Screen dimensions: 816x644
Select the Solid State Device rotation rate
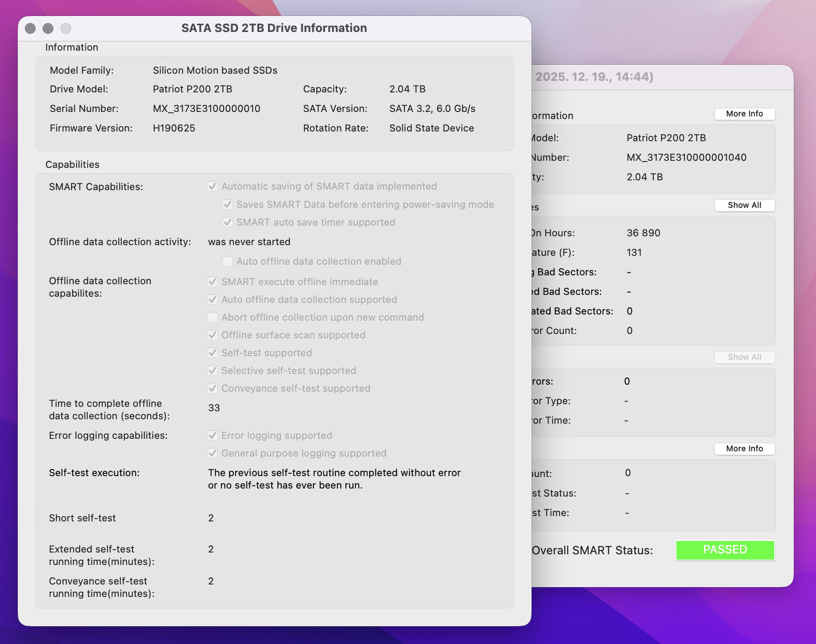432,128
